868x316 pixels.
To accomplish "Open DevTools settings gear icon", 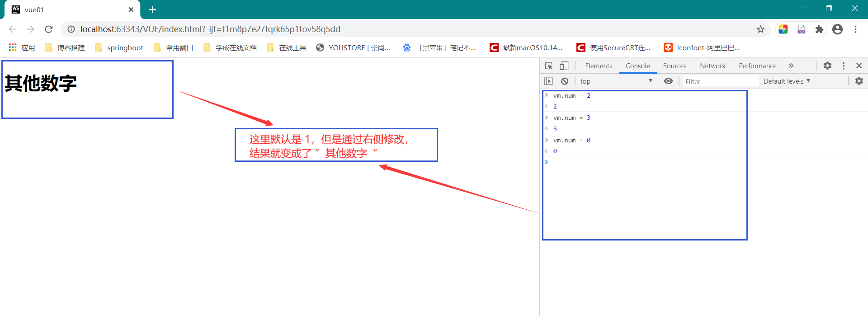I will click(827, 66).
